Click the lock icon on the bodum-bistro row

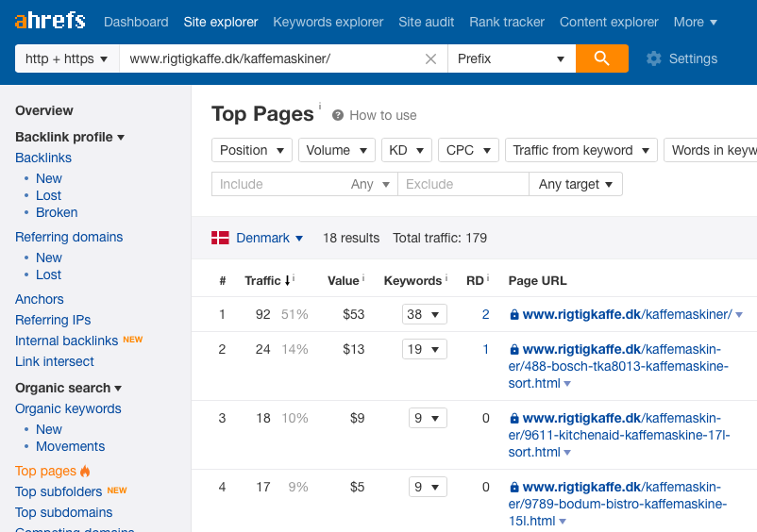coord(514,488)
